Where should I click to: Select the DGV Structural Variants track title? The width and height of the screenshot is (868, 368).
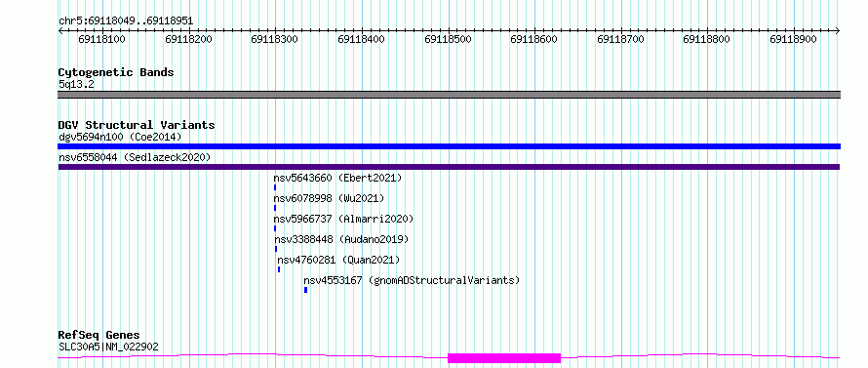tap(137, 125)
